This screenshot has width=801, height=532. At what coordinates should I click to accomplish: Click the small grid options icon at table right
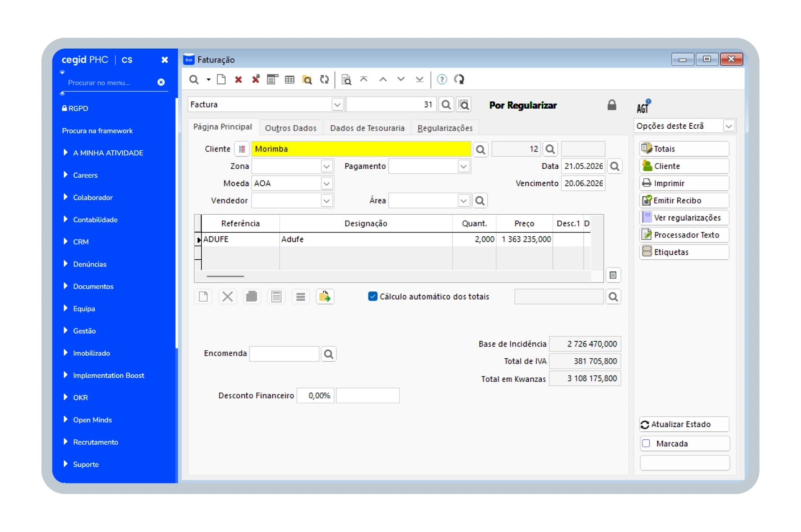pos(613,275)
